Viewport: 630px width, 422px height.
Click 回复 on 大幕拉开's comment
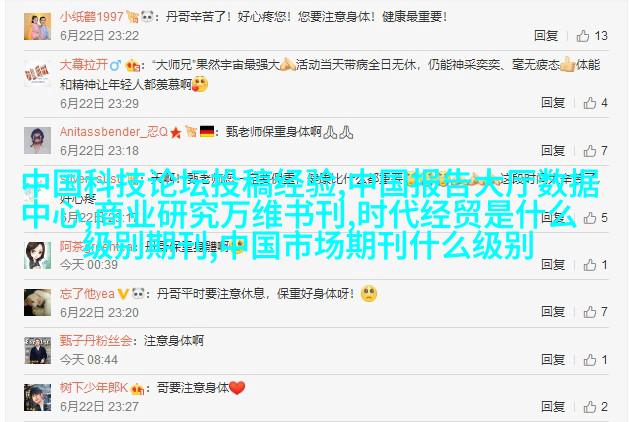[x=553, y=103]
